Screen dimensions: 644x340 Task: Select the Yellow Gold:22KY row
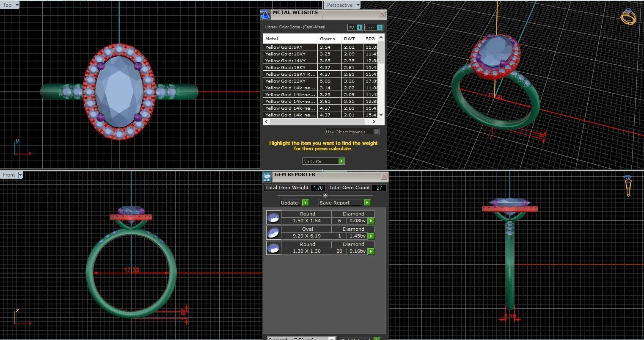coord(320,81)
